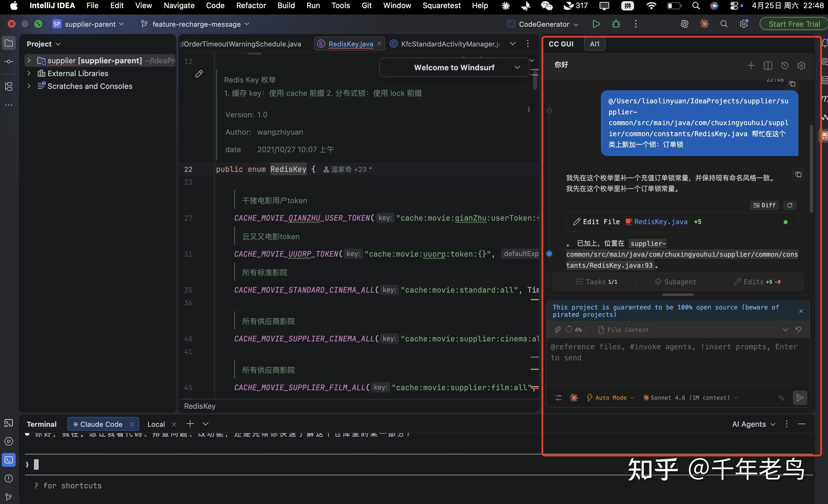Open the Sonnet 4.6 model dropdown
Screen dimensions: 828x504
click(x=690, y=397)
